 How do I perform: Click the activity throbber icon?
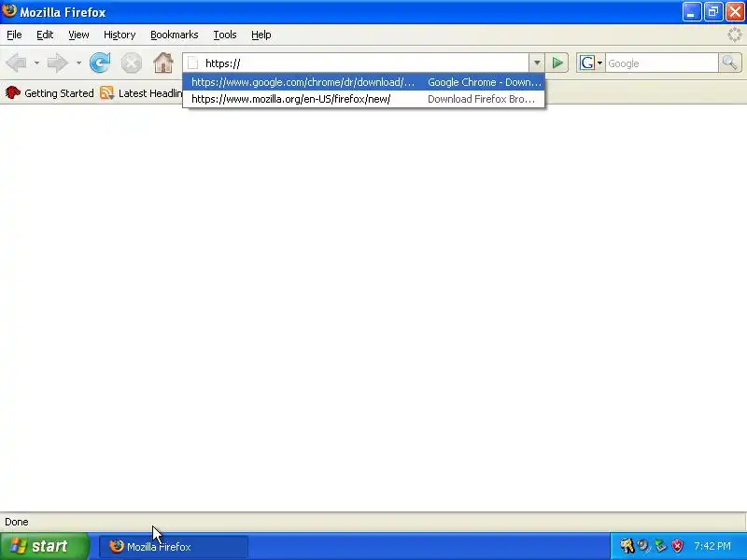pyautogui.click(x=735, y=35)
